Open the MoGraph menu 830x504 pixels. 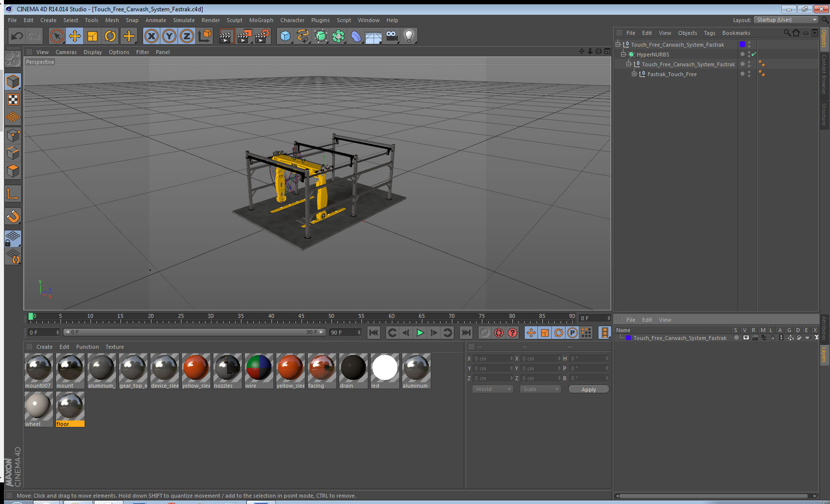(261, 20)
